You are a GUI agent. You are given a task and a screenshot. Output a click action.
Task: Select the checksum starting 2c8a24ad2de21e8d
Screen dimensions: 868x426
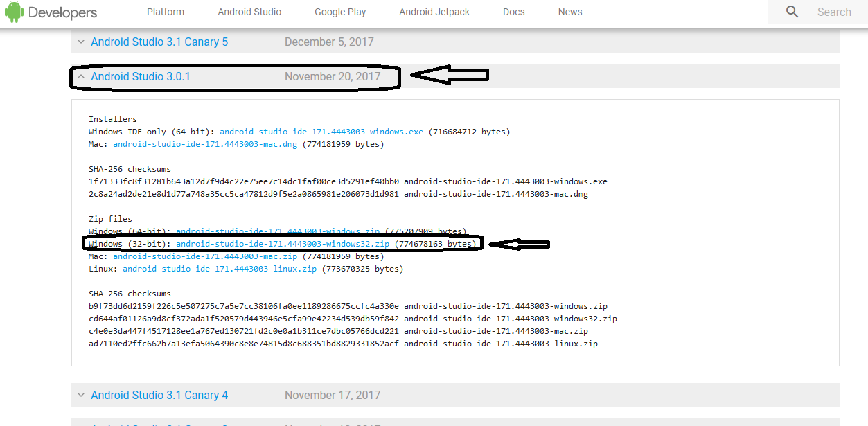244,194
